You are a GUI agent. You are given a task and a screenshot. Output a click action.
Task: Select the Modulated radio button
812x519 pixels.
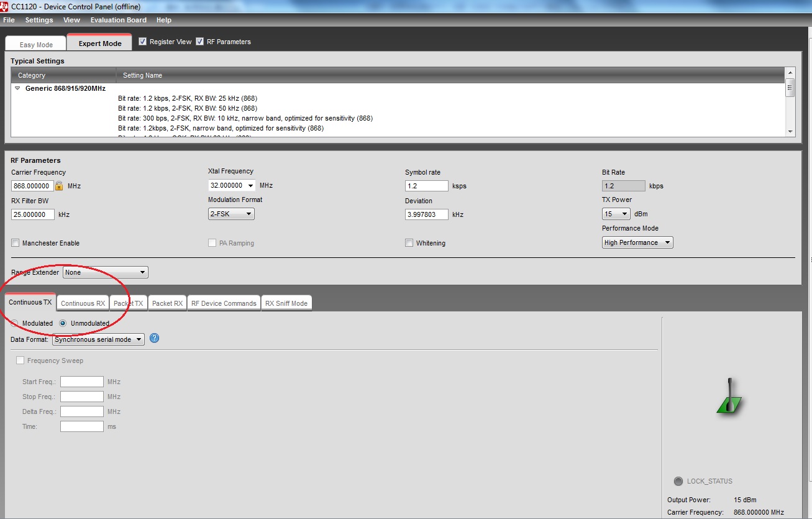tap(15, 323)
